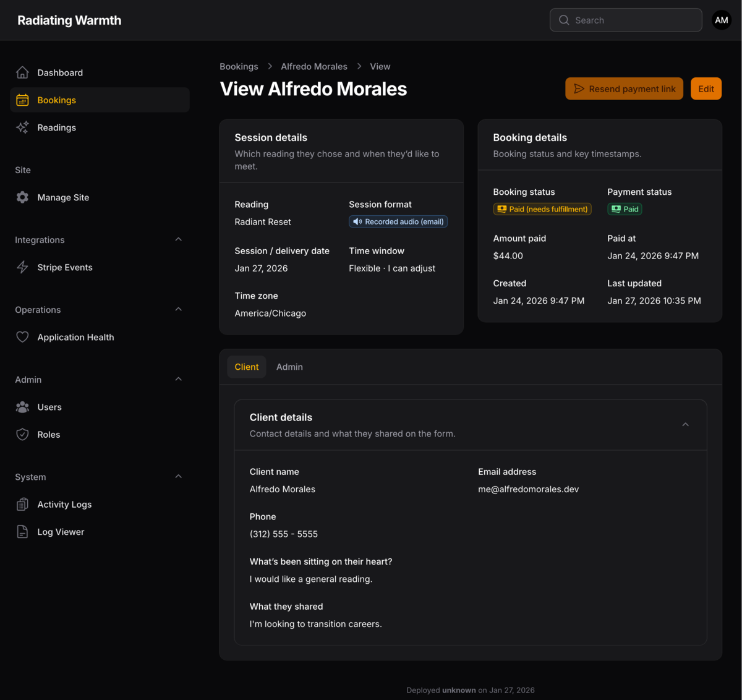This screenshot has height=700, width=742.
Task: Collapse the Admin sidebar section
Action: click(x=178, y=379)
